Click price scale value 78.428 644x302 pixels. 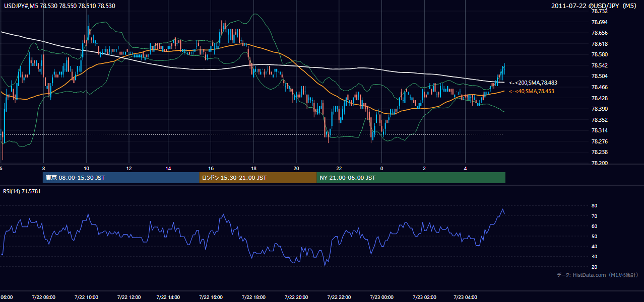[x=599, y=98]
